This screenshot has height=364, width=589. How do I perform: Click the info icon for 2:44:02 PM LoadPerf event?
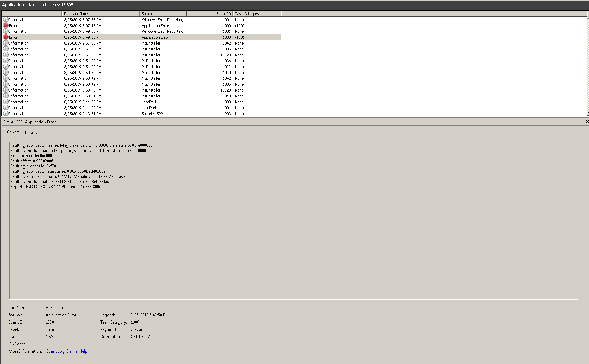click(x=6, y=108)
